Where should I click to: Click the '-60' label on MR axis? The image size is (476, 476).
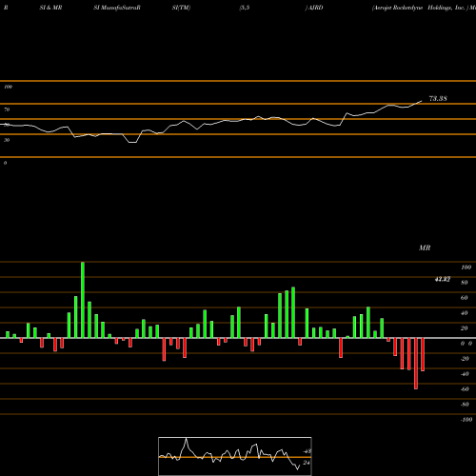pos(465,389)
